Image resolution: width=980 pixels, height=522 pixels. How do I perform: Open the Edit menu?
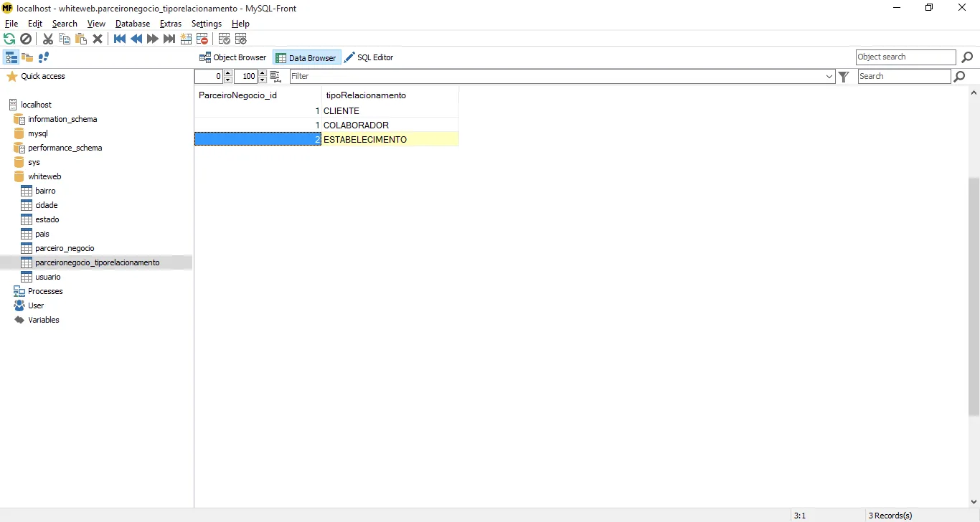[x=35, y=24]
